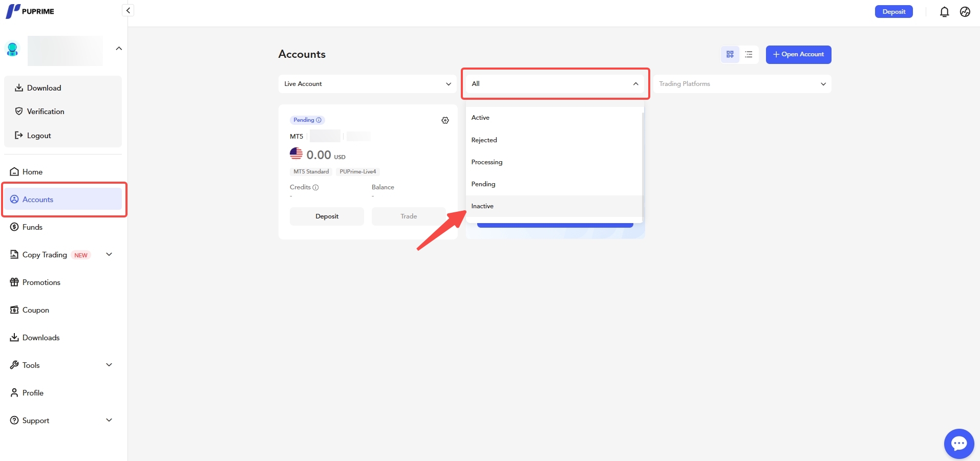
Task: Click the Credits info icon
Action: (x=315, y=187)
